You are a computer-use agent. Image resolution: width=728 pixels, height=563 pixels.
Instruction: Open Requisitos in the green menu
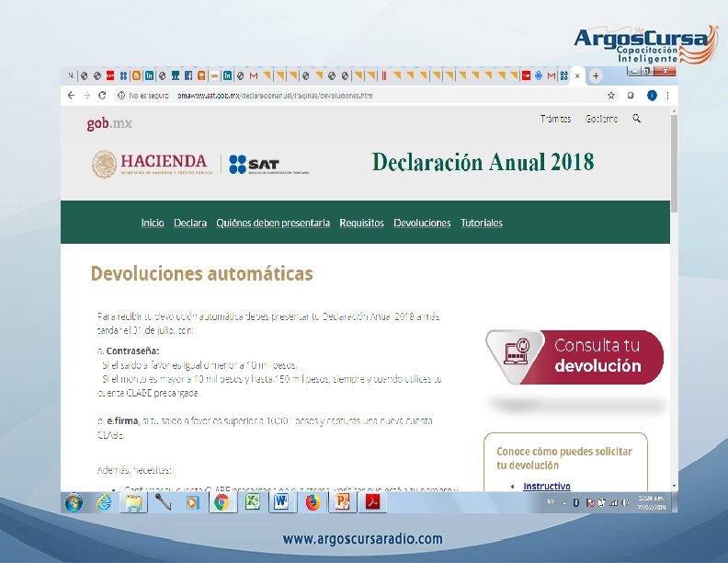pyautogui.click(x=361, y=223)
